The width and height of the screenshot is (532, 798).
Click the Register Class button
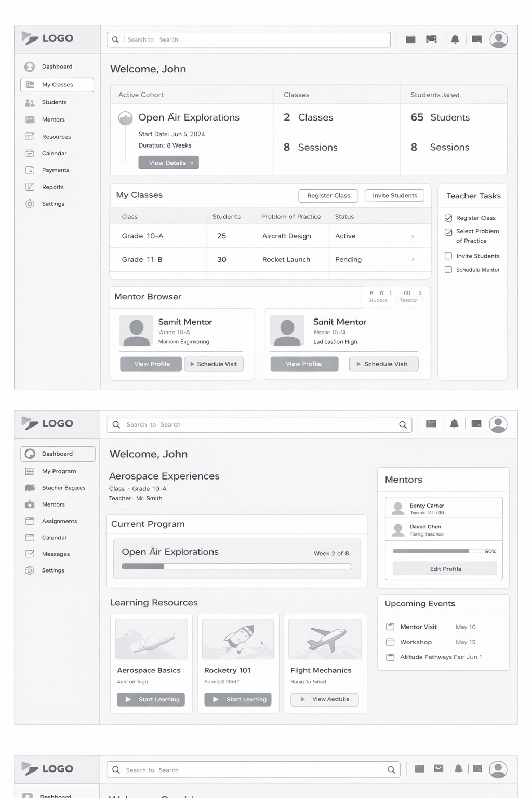pos(328,195)
